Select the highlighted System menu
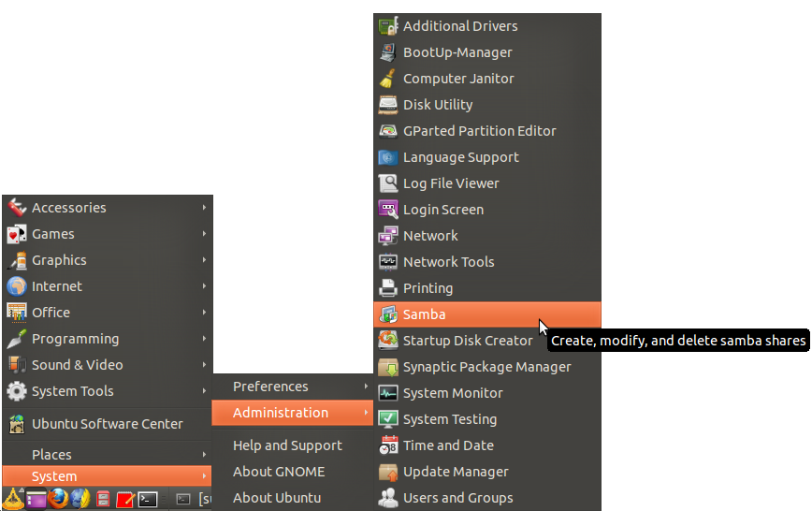This screenshot has height=511, width=812. tap(108, 475)
